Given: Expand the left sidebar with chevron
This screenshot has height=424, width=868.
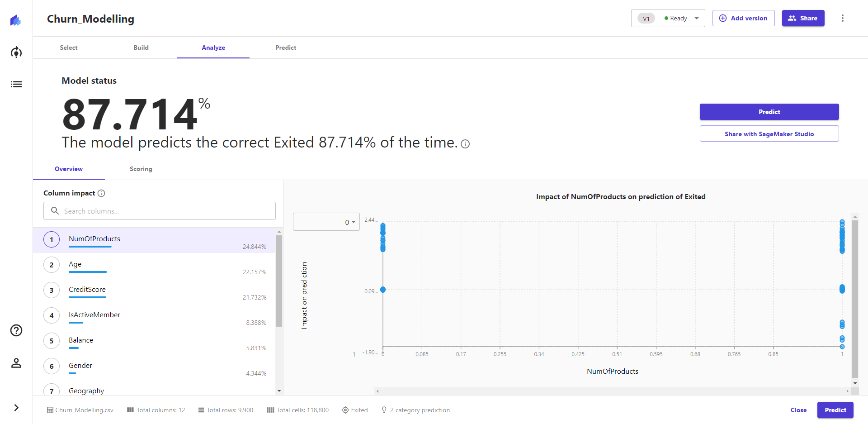Looking at the screenshot, I should (x=16, y=408).
